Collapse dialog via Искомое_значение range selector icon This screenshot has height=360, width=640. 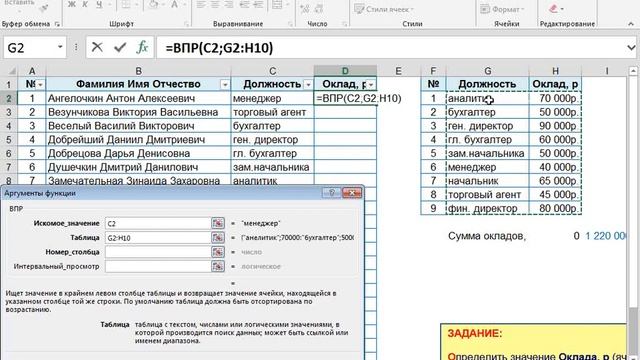coord(218,223)
